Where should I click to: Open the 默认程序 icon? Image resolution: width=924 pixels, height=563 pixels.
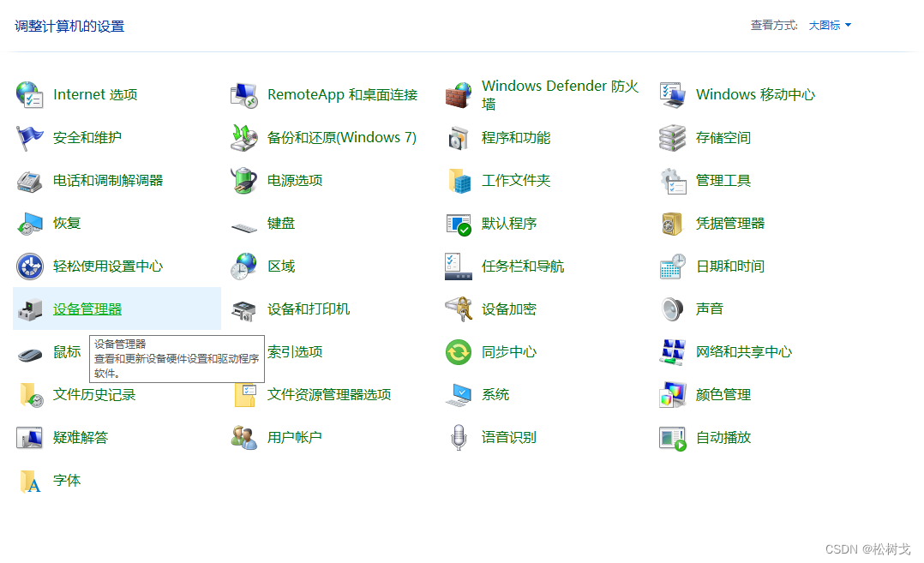459,224
